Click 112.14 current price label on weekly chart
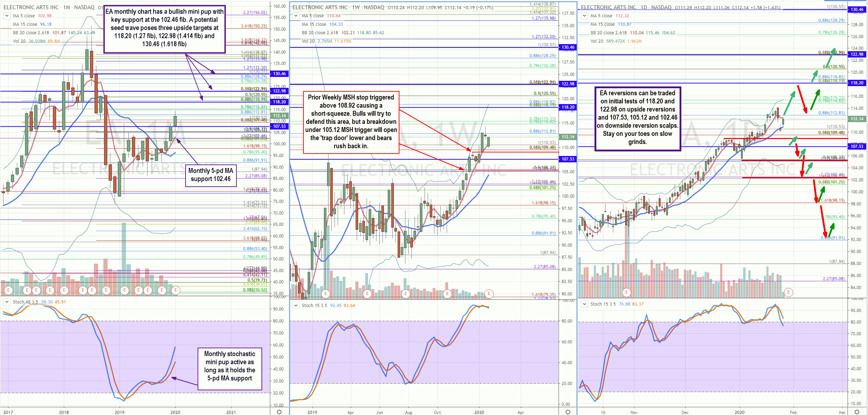 (568, 137)
